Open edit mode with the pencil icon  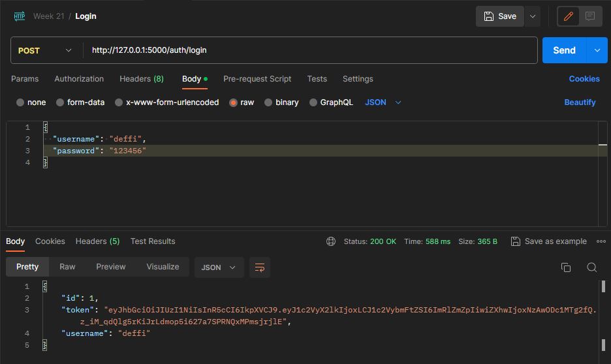tap(569, 16)
